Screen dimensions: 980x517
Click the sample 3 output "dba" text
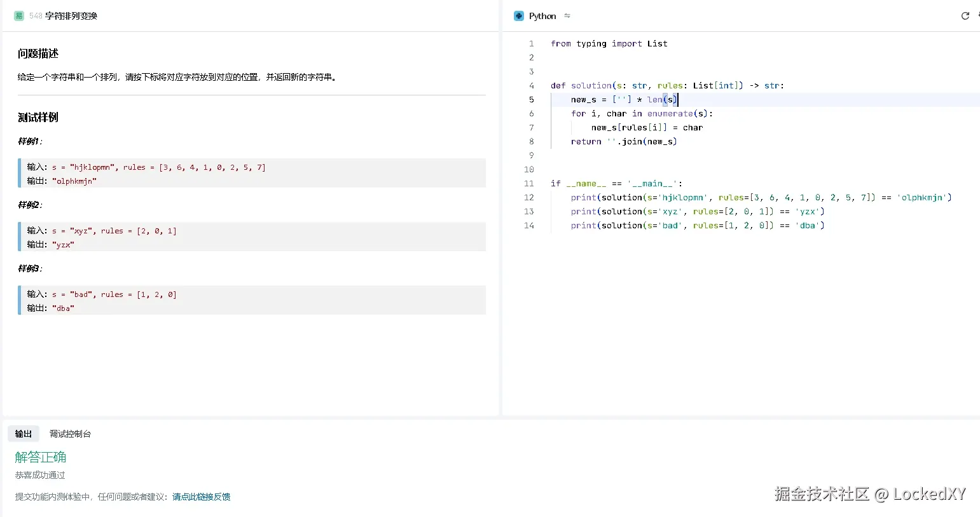point(63,308)
